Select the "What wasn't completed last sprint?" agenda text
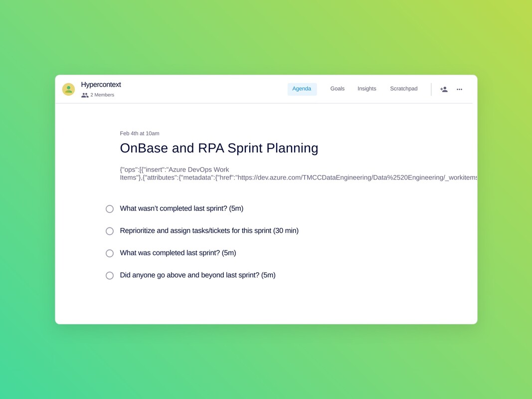 [181, 208]
